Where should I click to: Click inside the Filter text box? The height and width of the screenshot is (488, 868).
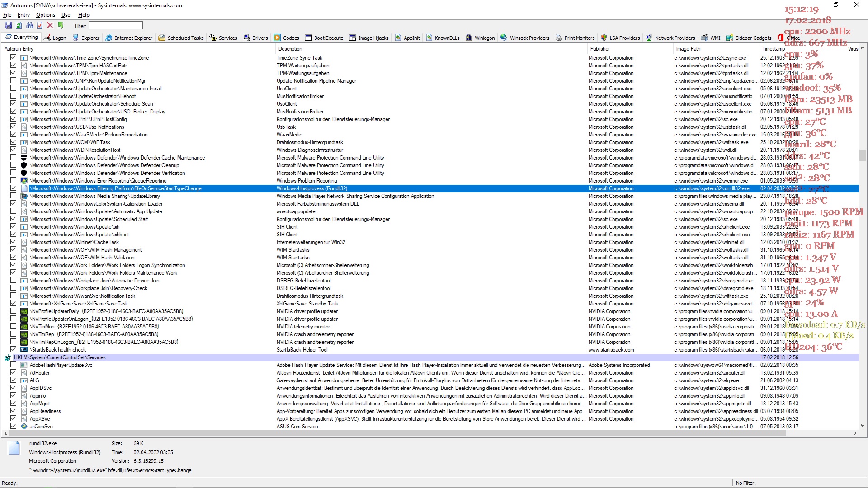point(116,26)
